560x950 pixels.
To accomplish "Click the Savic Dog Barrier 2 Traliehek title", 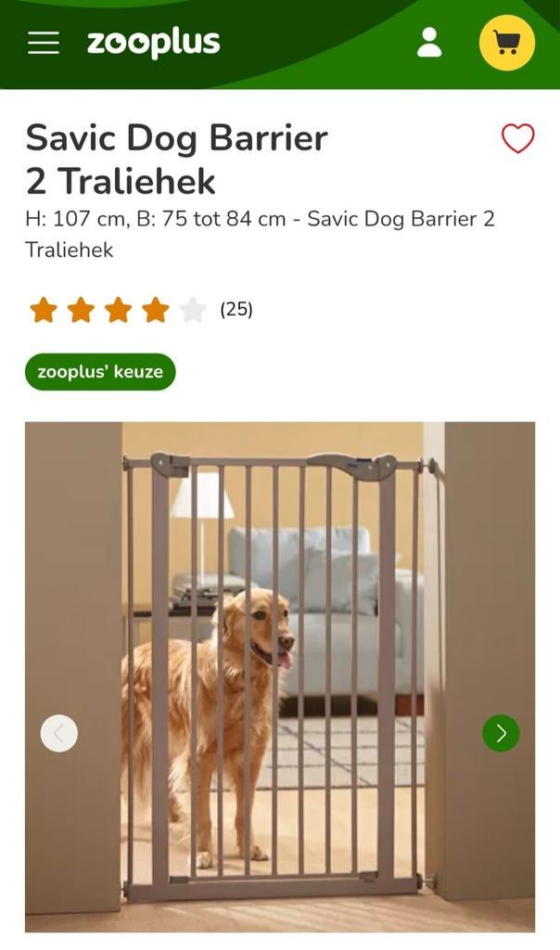I will [176, 160].
